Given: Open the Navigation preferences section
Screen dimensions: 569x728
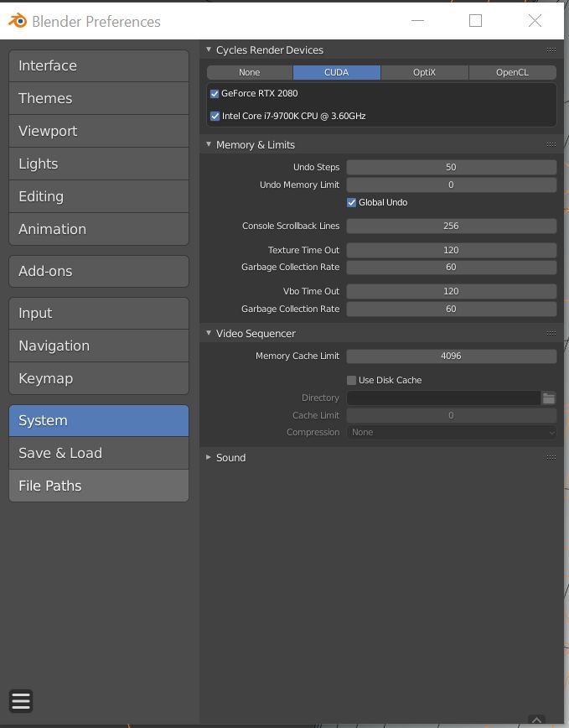Looking at the screenshot, I should [99, 346].
